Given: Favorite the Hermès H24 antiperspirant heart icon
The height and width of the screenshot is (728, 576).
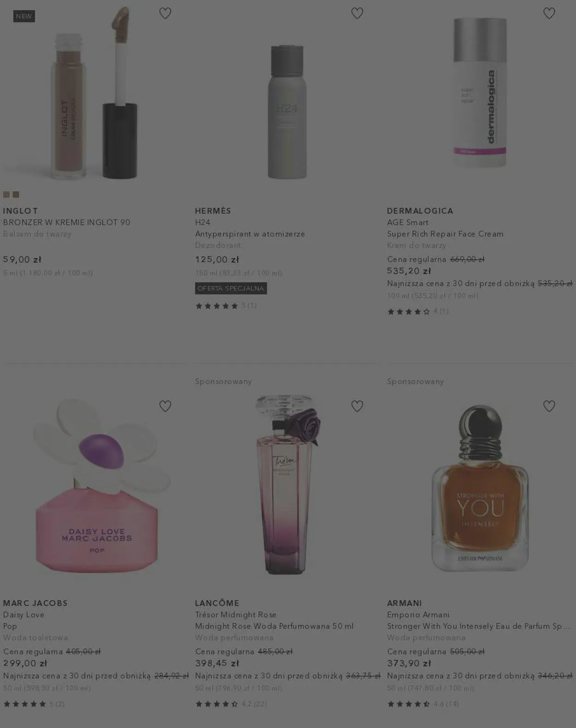Looking at the screenshot, I should 357,13.
